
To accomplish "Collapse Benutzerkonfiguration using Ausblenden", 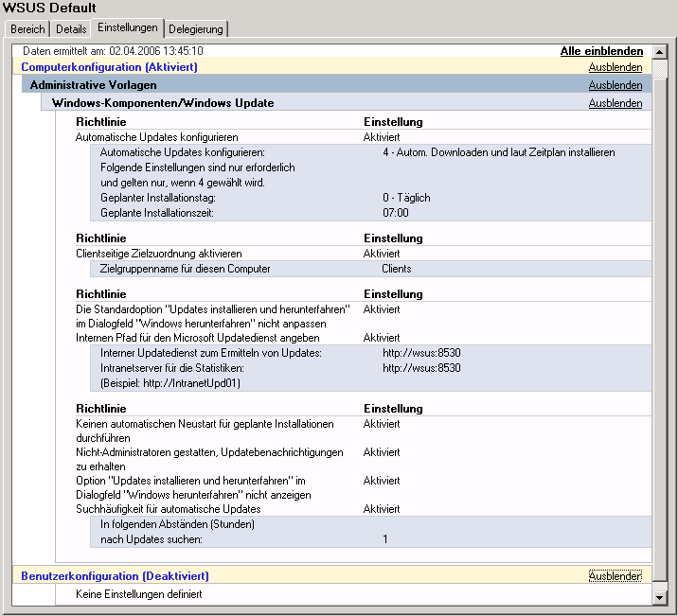I will click(616, 576).
